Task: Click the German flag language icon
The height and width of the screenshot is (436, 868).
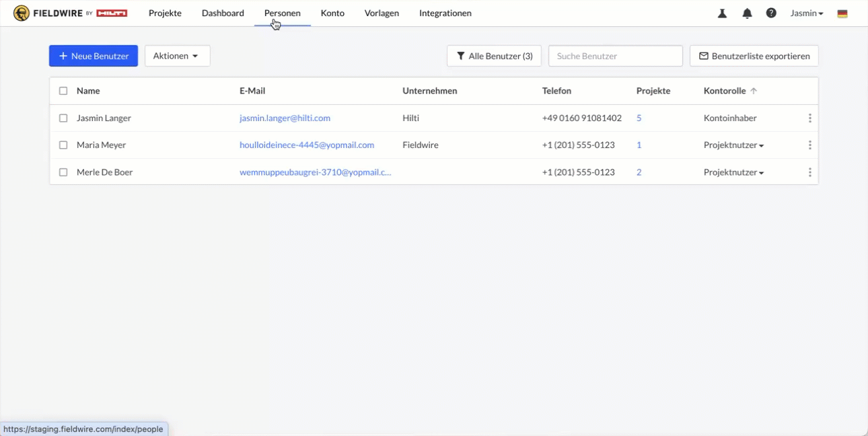Action: pos(842,13)
